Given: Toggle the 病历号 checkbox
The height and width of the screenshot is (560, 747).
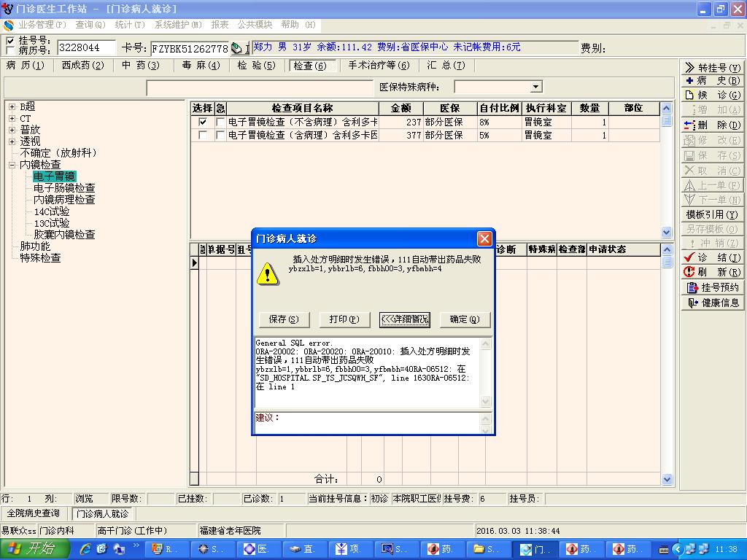Looking at the screenshot, I should pos(10,50).
